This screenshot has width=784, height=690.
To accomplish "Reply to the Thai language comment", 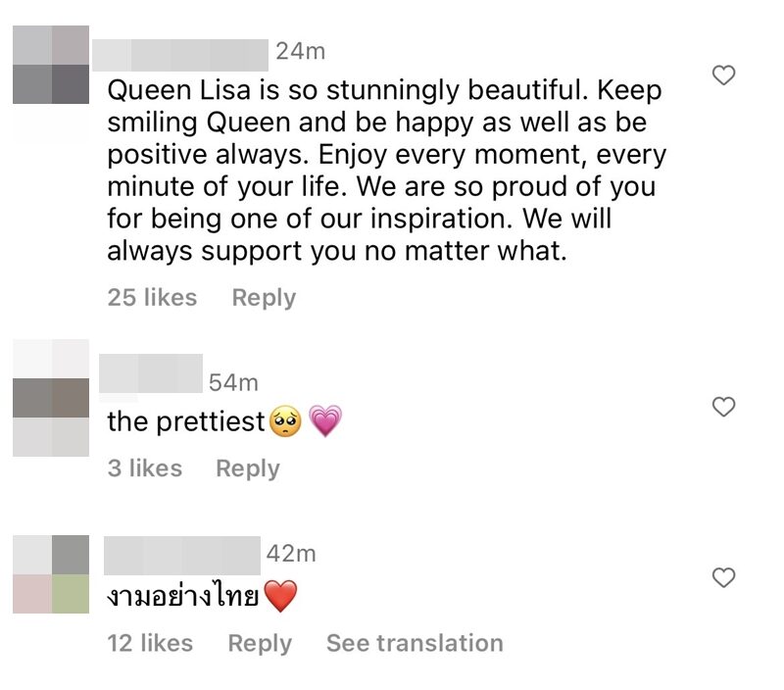I will (260, 643).
